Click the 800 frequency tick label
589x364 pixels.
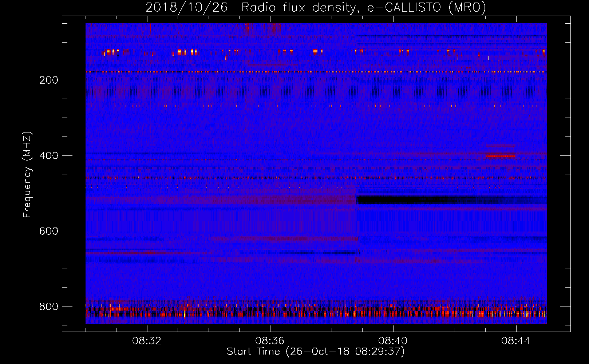(49, 306)
